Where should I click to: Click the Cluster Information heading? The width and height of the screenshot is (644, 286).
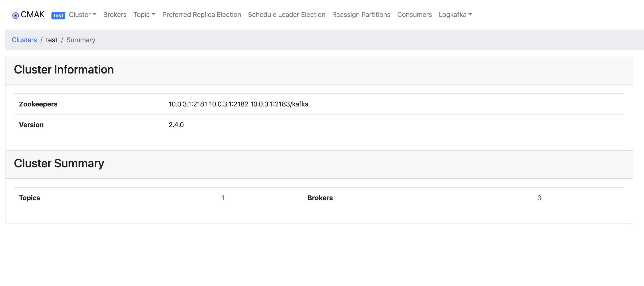(64, 70)
